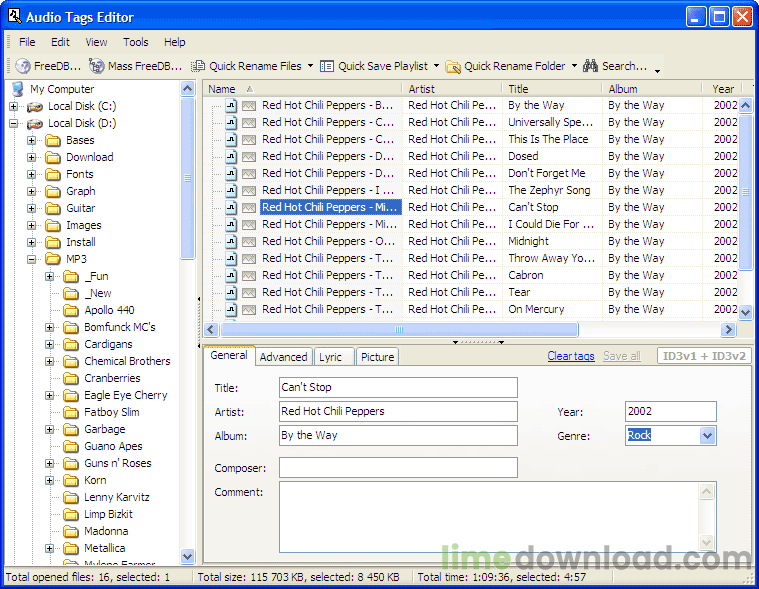Click the My Computer icon in the tree
759x589 pixels.
(18, 89)
